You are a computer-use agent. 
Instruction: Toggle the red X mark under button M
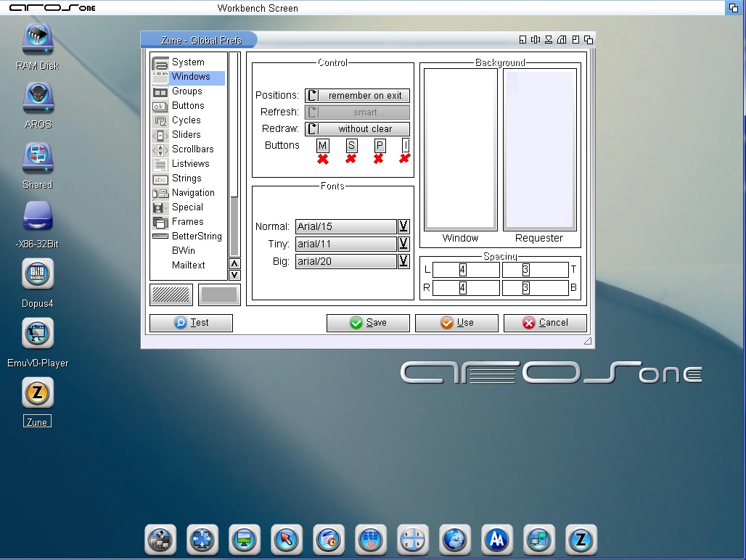pyautogui.click(x=323, y=159)
